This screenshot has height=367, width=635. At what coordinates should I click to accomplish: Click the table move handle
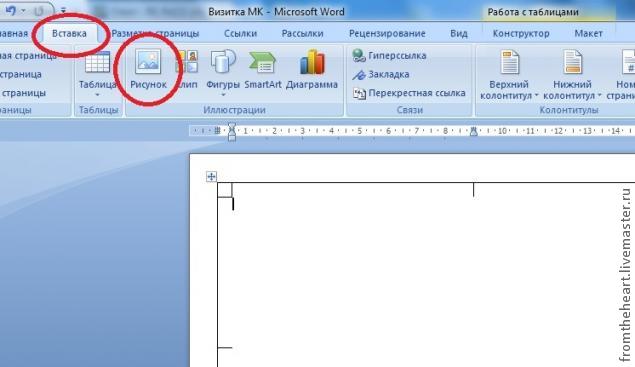pyautogui.click(x=211, y=176)
